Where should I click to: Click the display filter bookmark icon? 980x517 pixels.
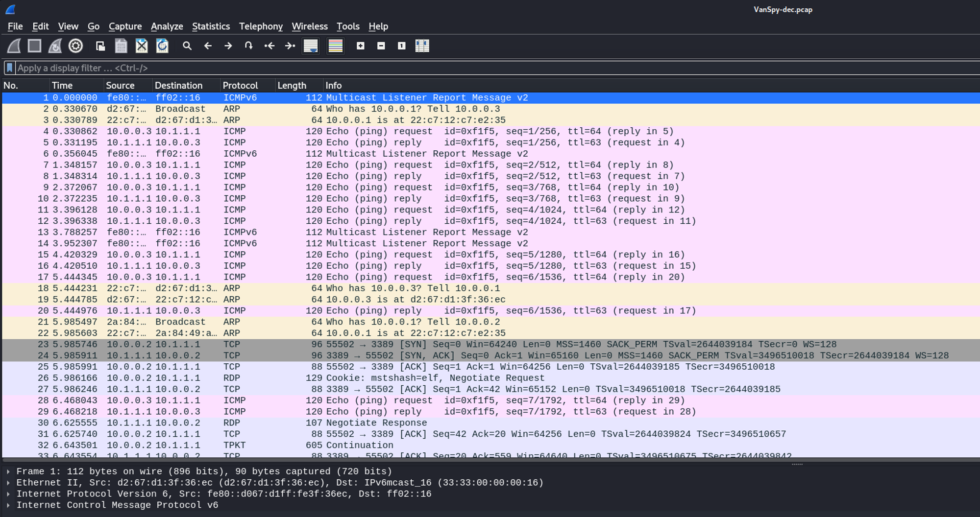(x=9, y=68)
